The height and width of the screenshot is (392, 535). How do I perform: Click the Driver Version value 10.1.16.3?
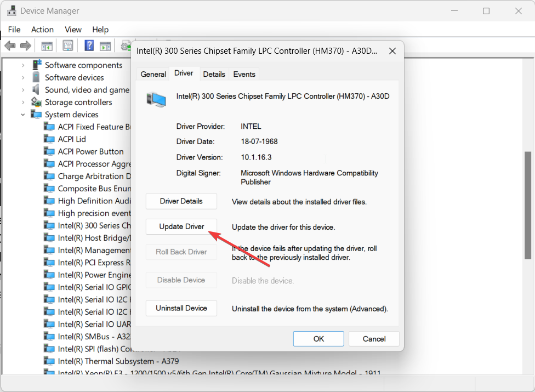256,157
